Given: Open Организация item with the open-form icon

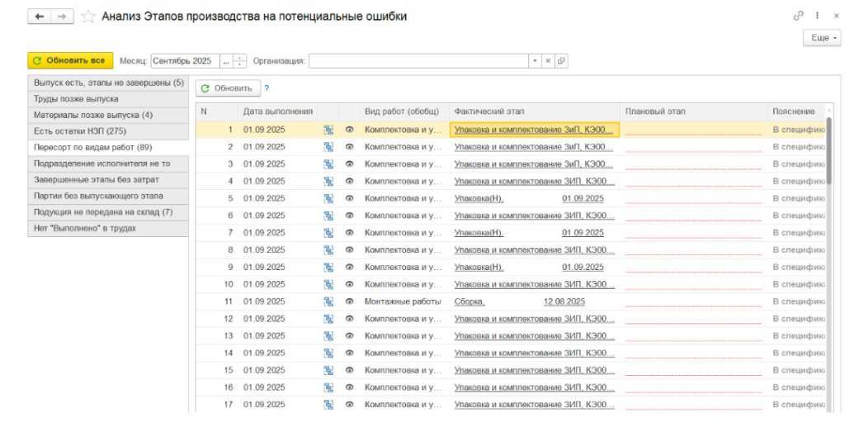Looking at the screenshot, I should pos(561,61).
